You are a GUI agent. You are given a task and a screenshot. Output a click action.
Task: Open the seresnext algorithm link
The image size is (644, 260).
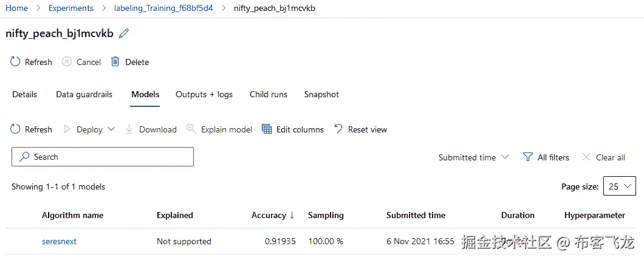click(59, 242)
